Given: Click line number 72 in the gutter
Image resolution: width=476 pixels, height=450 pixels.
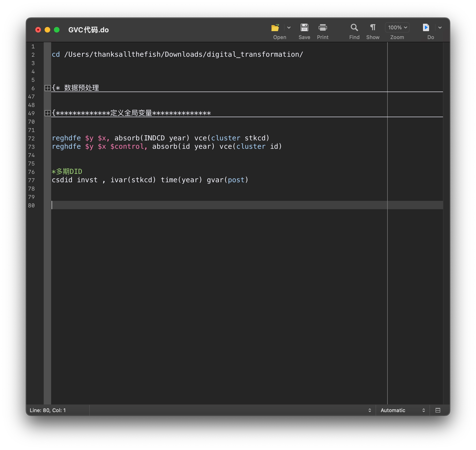Looking at the screenshot, I should pyautogui.click(x=31, y=138).
